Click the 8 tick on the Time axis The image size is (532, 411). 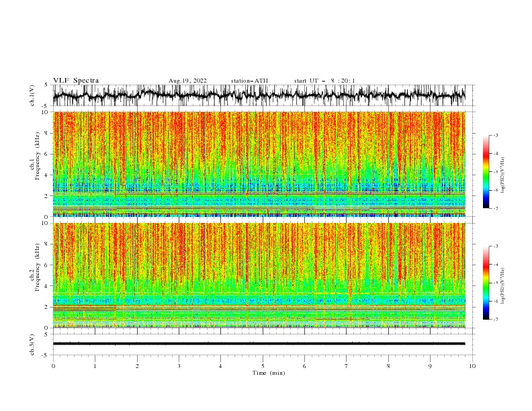388,366
